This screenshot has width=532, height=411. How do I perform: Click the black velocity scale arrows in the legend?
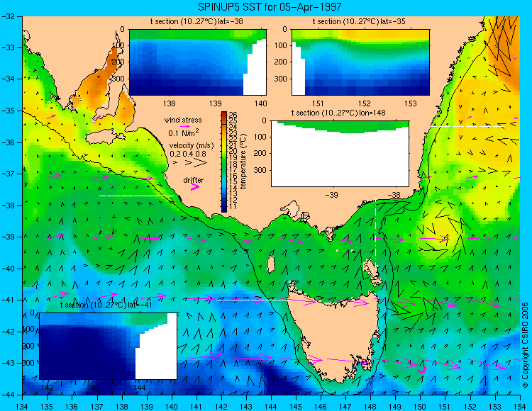[190, 163]
